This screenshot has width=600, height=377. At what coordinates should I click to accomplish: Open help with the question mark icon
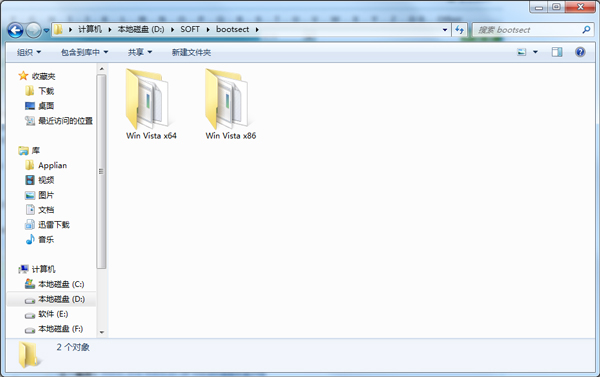pos(580,52)
